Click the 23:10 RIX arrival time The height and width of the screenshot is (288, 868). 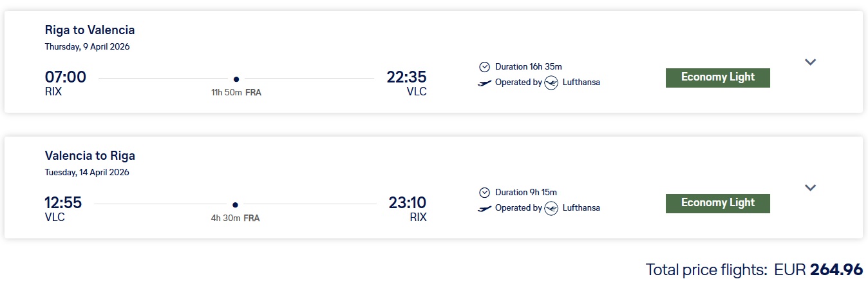[x=407, y=203]
